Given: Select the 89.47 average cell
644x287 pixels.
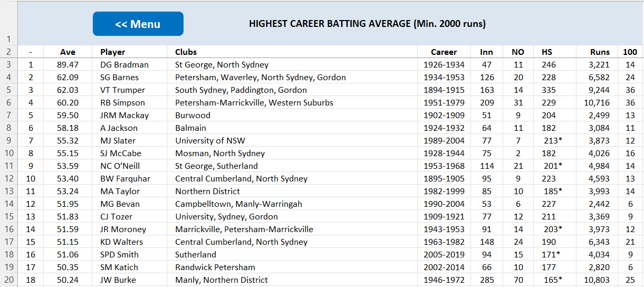Looking at the screenshot, I should point(68,64).
